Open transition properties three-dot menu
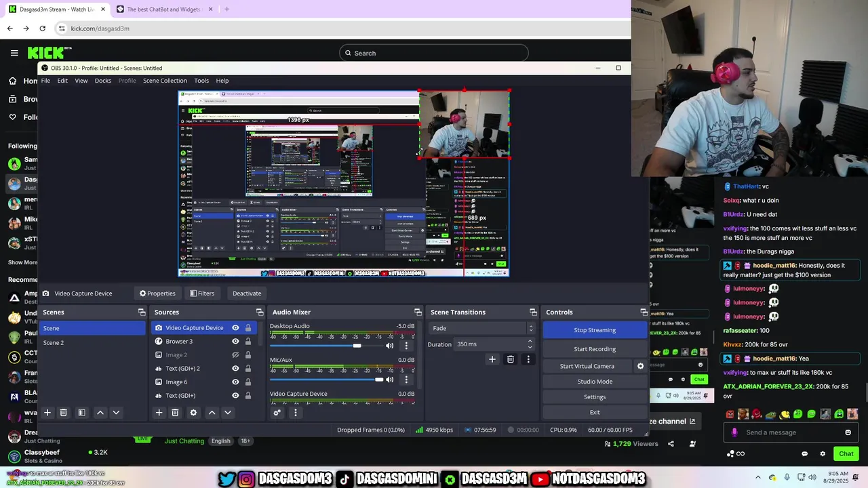This screenshot has height=488, width=868. tap(528, 359)
